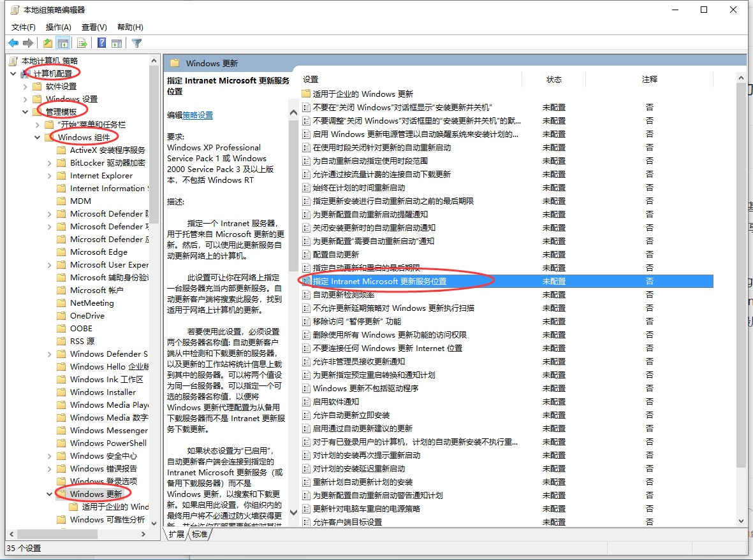Click the export list icon
The image size is (753, 560).
tap(82, 42)
